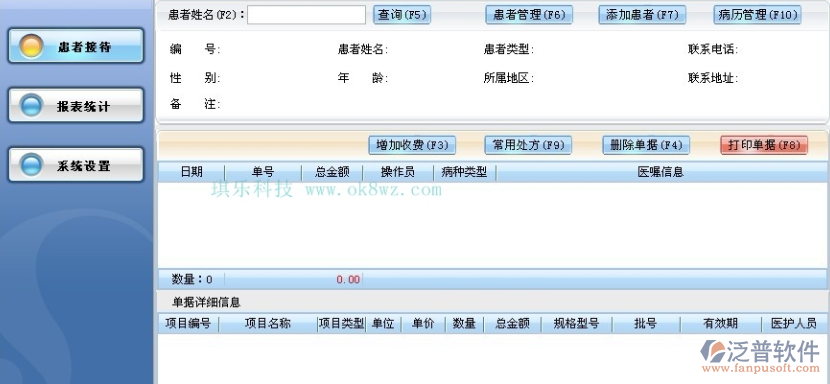Open 病历管理(F10)
Screen dimensions: 830x384
pyautogui.click(x=757, y=15)
